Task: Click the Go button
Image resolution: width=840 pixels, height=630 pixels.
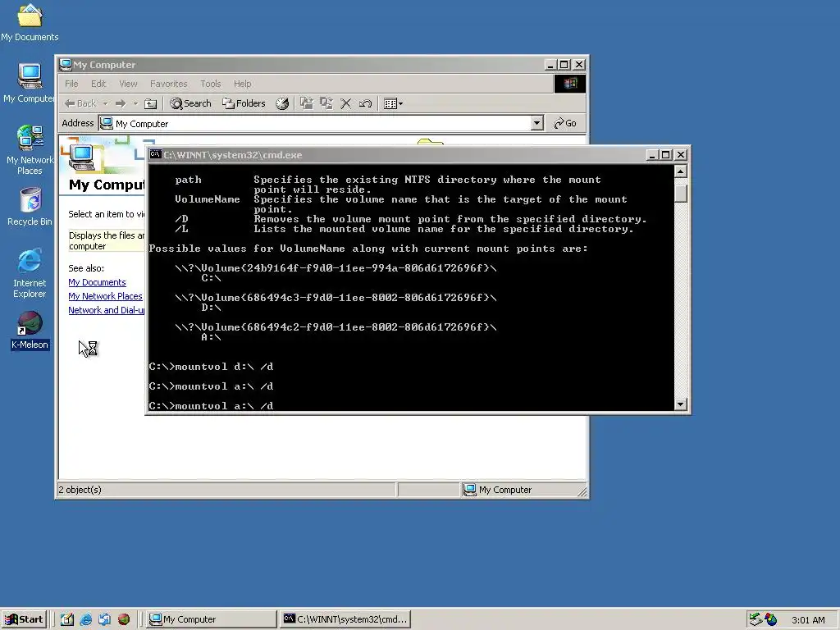Action: coord(565,123)
